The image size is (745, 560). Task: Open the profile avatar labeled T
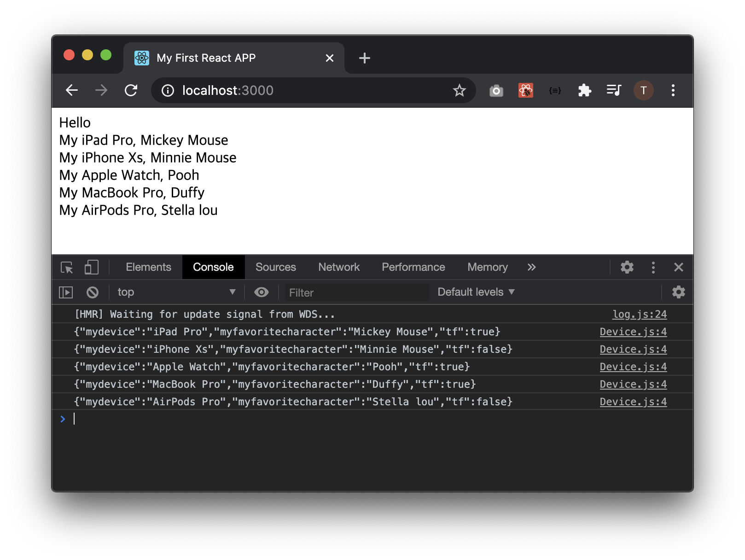point(643,90)
